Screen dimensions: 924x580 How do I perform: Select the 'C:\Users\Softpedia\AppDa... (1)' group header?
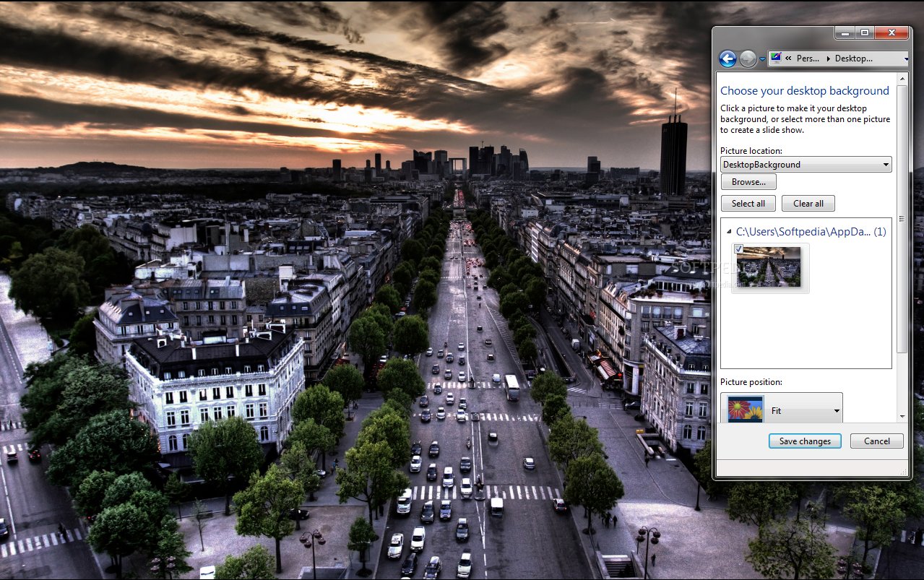click(x=811, y=232)
